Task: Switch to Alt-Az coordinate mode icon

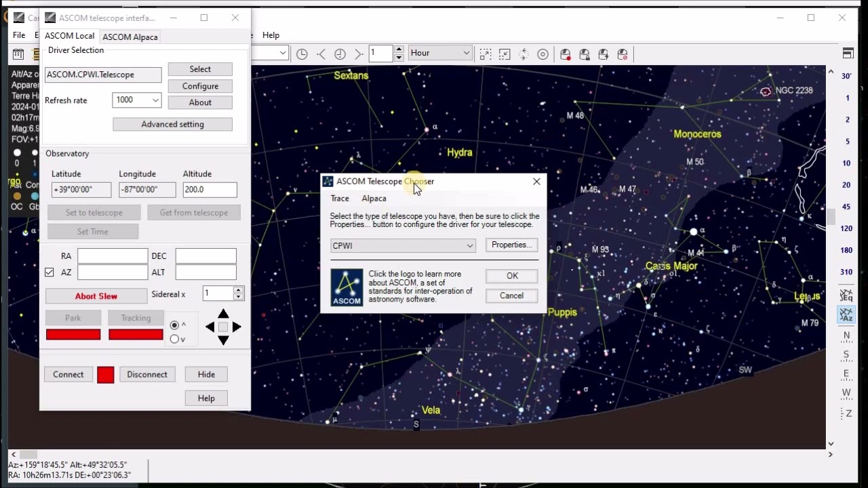Action: 846,314
